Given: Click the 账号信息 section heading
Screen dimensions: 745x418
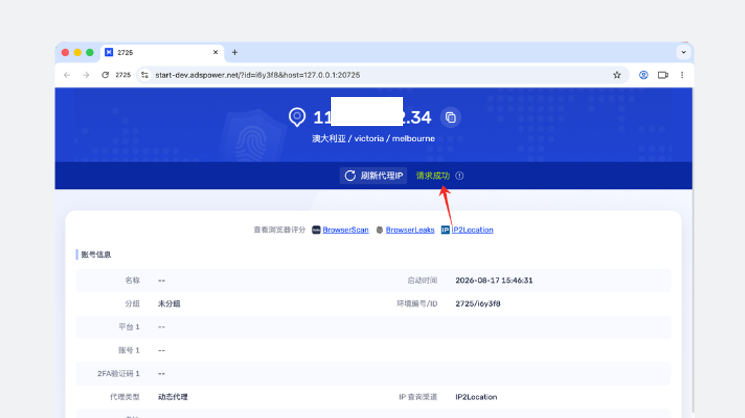Looking at the screenshot, I should tap(96, 255).
